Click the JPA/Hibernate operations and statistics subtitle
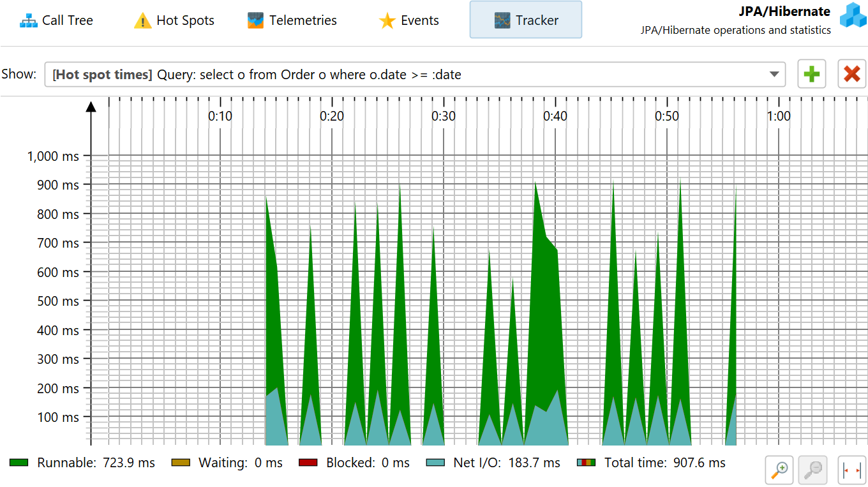 [736, 30]
